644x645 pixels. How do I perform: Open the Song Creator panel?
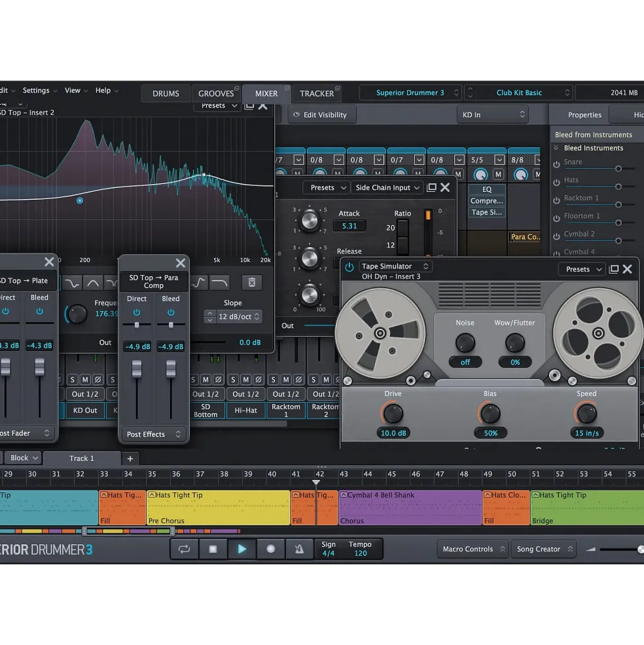tap(543, 549)
